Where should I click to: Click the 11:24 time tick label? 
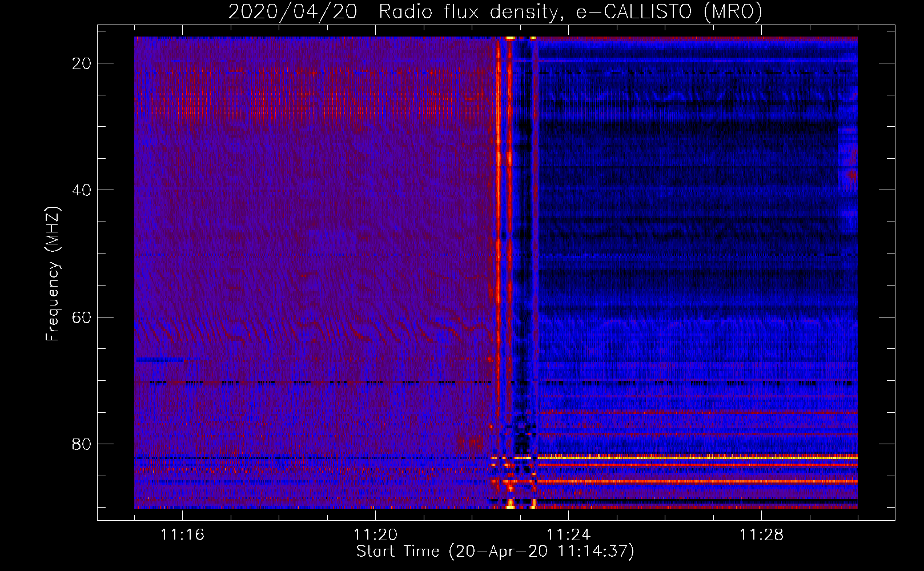[568, 534]
